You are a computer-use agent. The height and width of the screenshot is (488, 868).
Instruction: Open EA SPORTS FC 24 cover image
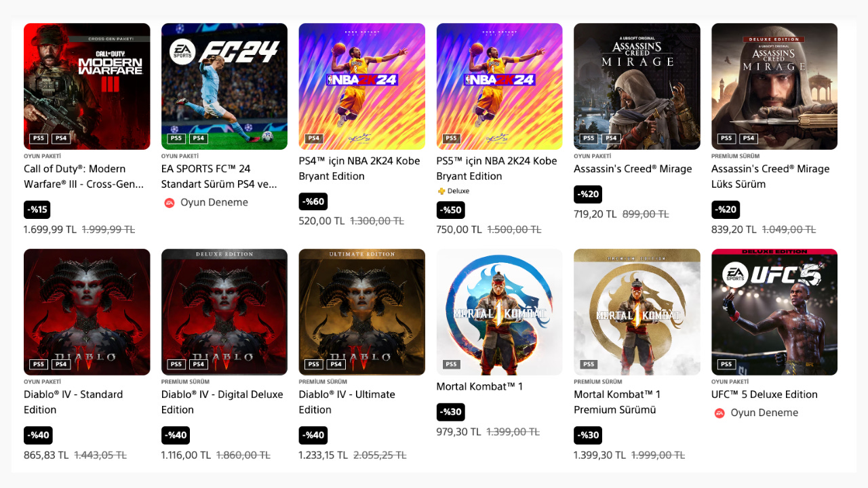point(224,86)
